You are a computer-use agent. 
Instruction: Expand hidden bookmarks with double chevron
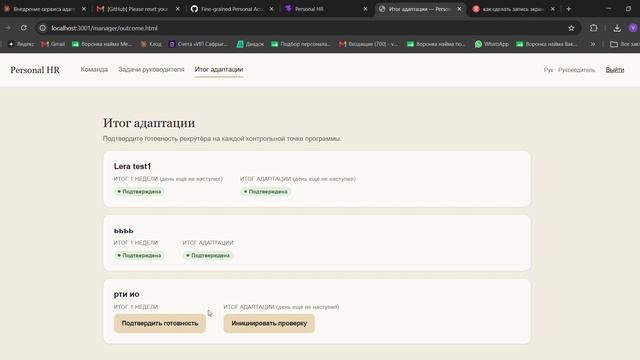tap(593, 44)
